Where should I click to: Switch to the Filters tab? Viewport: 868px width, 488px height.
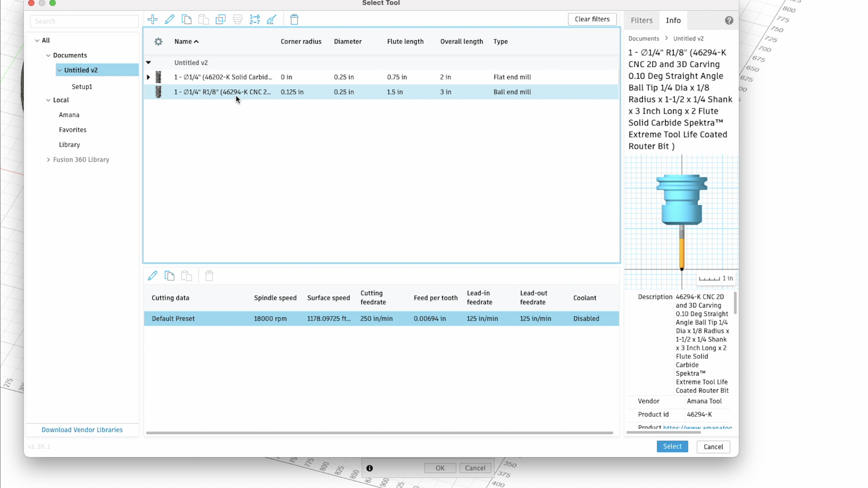point(641,21)
